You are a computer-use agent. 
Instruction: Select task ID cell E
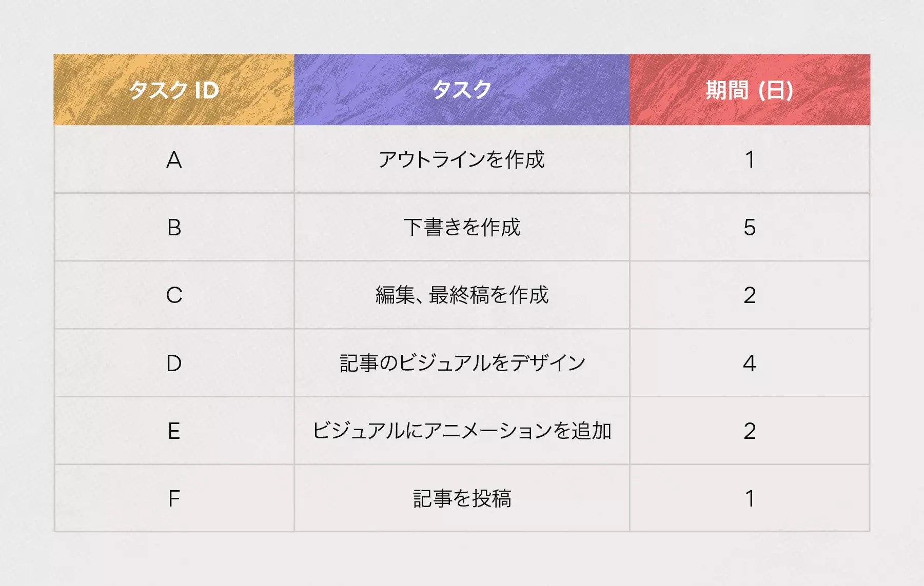coord(174,431)
